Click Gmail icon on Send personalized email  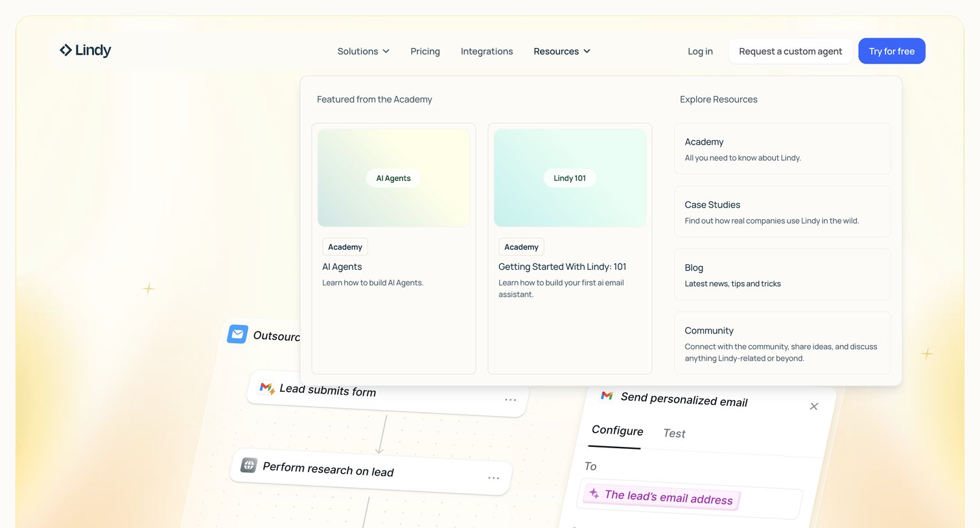pos(607,395)
